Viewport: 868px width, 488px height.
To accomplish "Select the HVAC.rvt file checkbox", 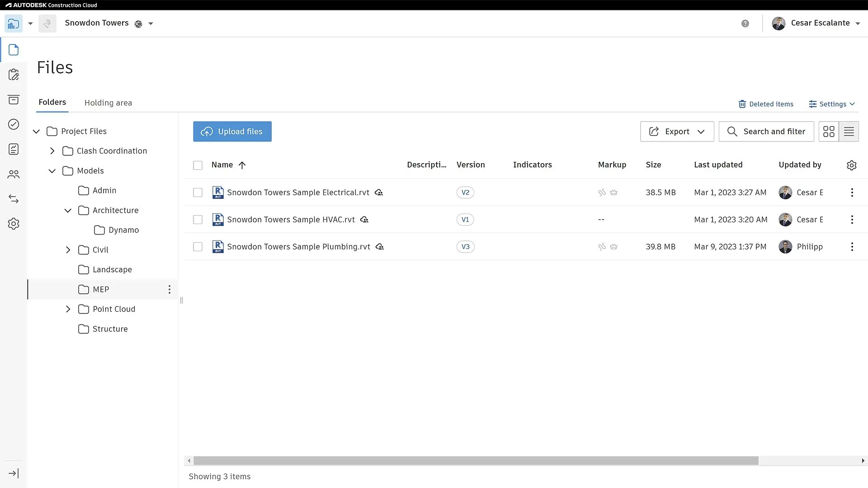I will point(198,220).
